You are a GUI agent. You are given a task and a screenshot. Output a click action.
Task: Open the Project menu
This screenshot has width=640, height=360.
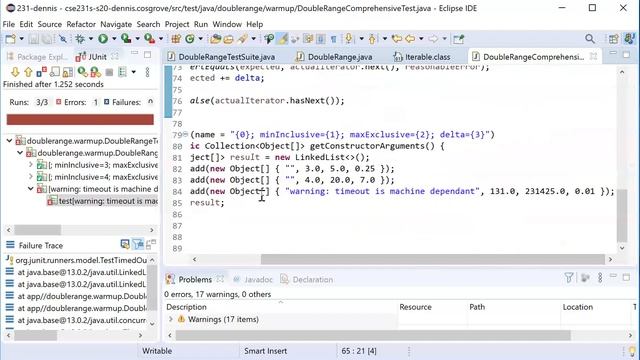tap(177, 24)
